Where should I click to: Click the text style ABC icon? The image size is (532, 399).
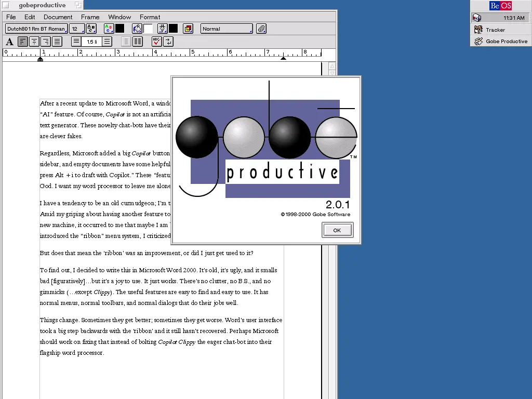[x=91, y=29]
